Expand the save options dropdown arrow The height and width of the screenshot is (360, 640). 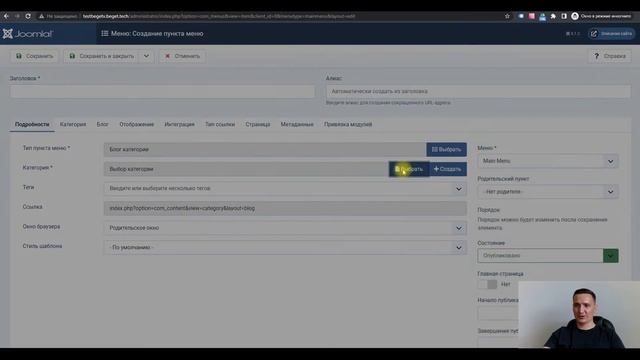coord(147,56)
